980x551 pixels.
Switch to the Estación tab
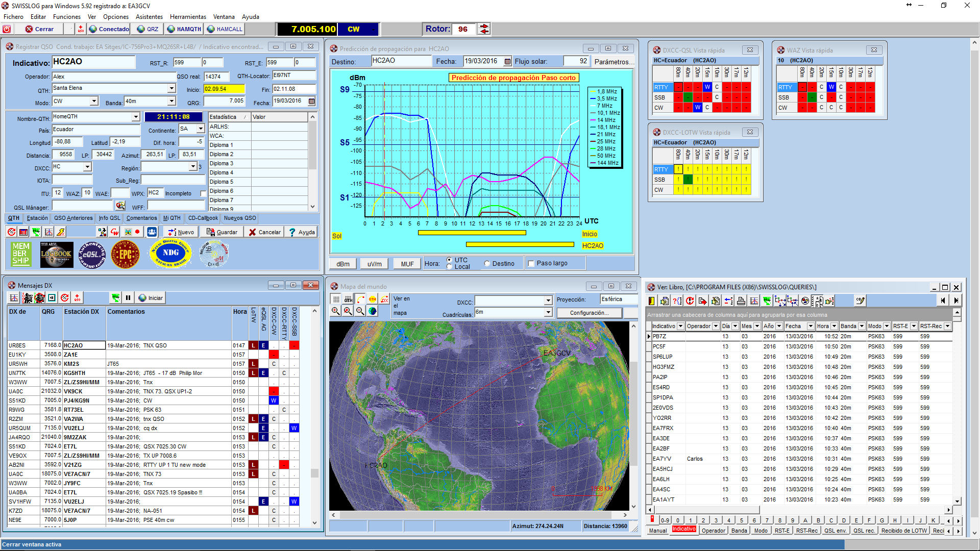pos(37,218)
